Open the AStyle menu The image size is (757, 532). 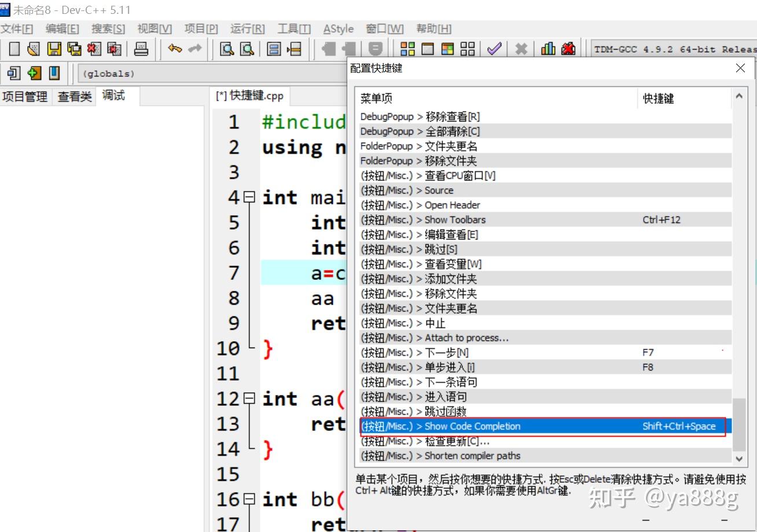point(339,29)
